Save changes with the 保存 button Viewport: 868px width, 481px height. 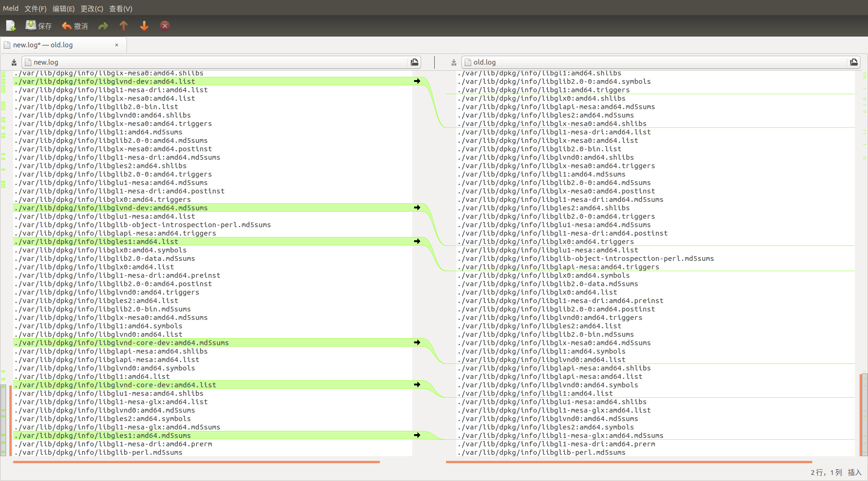pyautogui.click(x=38, y=26)
